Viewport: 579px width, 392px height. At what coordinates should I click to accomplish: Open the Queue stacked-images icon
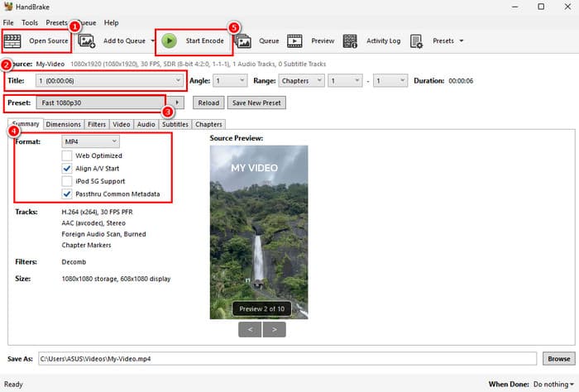pyautogui.click(x=243, y=41)
